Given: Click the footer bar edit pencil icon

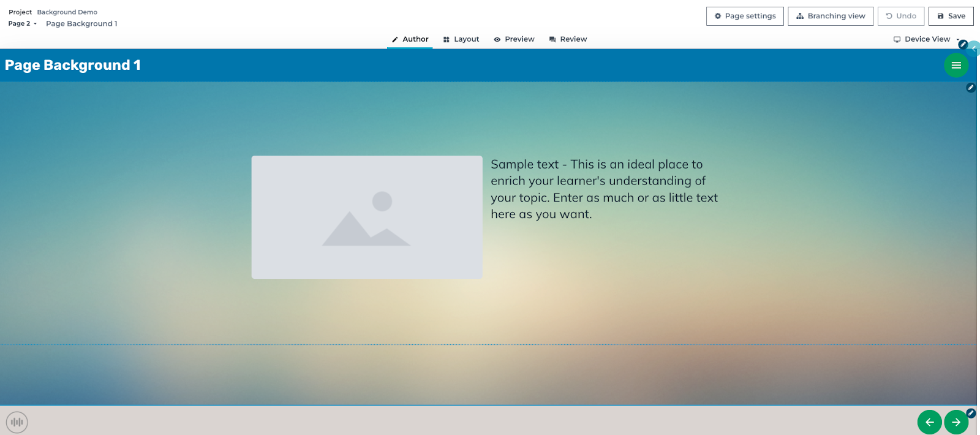Looking at the screenshot, I should [971, 413].
